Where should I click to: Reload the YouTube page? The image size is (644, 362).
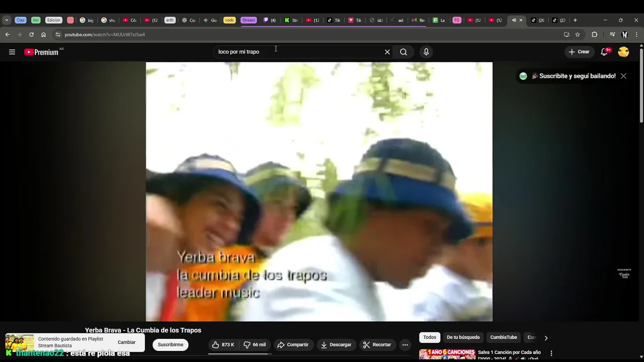pos(31,34)
